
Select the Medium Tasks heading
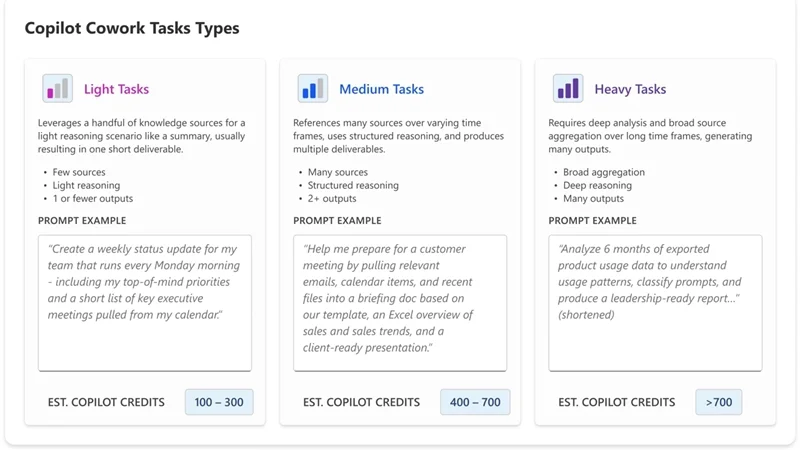(382, 89)
